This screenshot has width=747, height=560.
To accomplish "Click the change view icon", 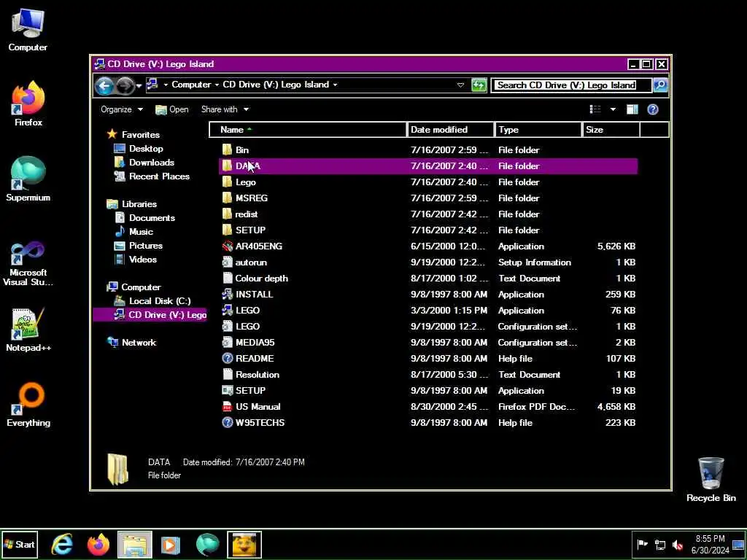I will 595,109.
